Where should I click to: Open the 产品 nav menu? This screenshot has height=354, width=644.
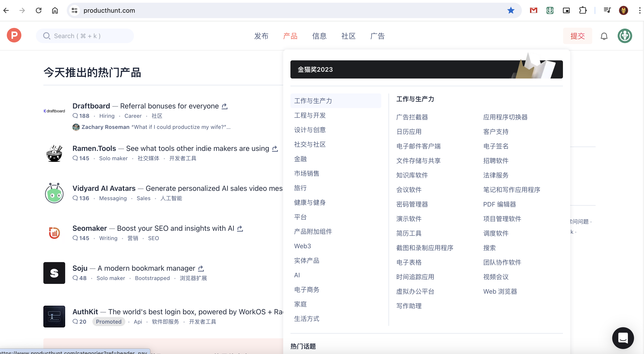click(x=290, y=36)
